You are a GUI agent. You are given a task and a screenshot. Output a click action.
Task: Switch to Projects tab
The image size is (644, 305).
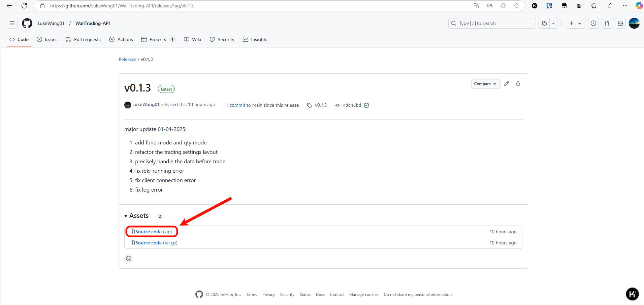(158, 39)
